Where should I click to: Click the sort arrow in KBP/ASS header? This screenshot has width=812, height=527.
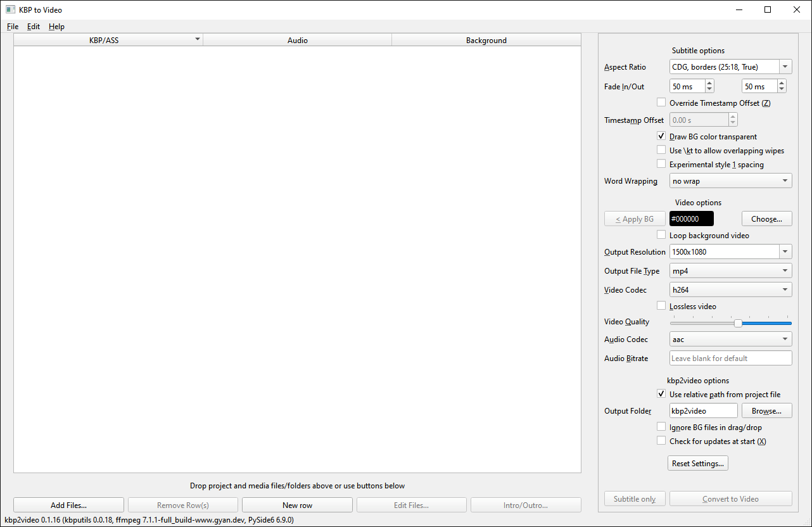point(198,39)
